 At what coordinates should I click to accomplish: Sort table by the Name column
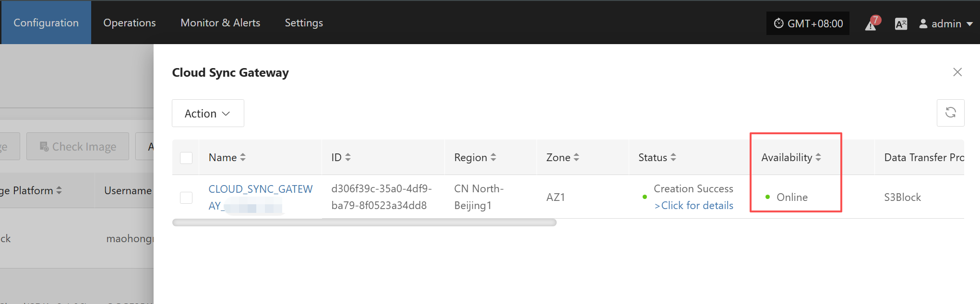click(x=243, y=157)
